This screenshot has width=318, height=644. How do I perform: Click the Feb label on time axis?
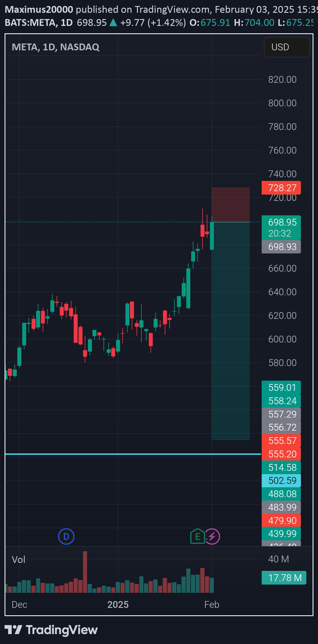point(212,604)
